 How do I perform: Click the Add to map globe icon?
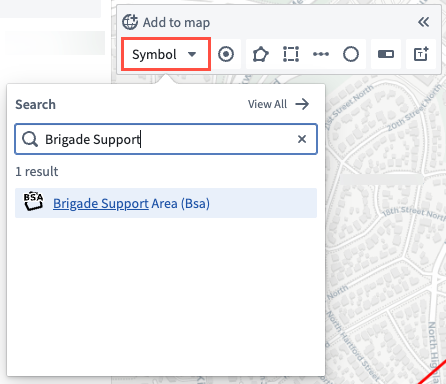[130, 22]
